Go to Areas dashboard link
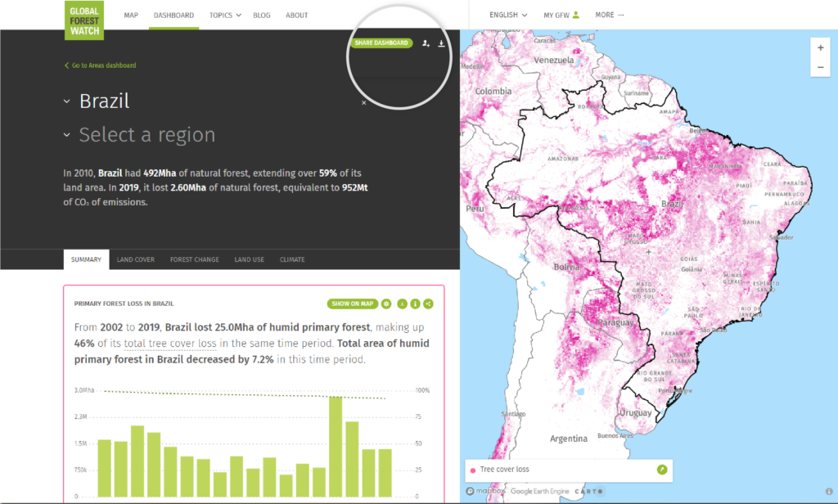This screenshot has width=838, height=504. pyautogui.click(x=100, y=65)
